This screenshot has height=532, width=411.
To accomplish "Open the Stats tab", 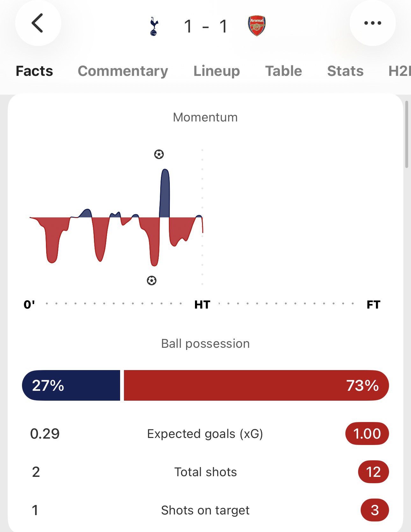I will 345,71.
